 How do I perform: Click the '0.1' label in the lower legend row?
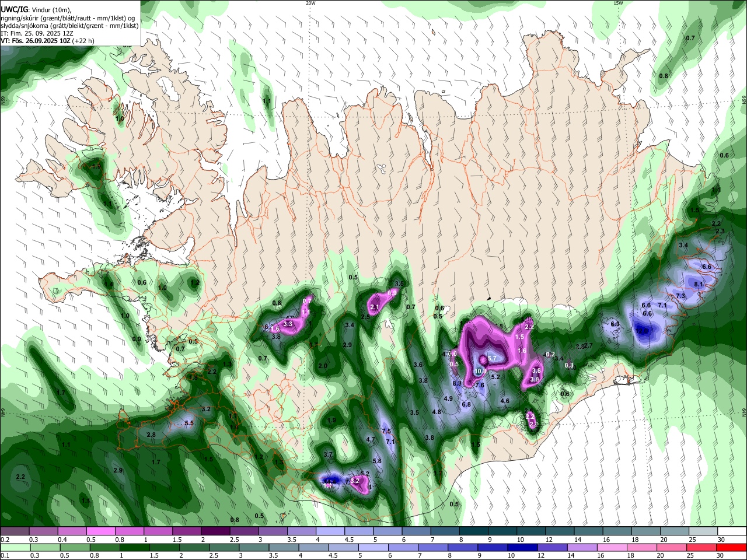(x=5, y=556)
